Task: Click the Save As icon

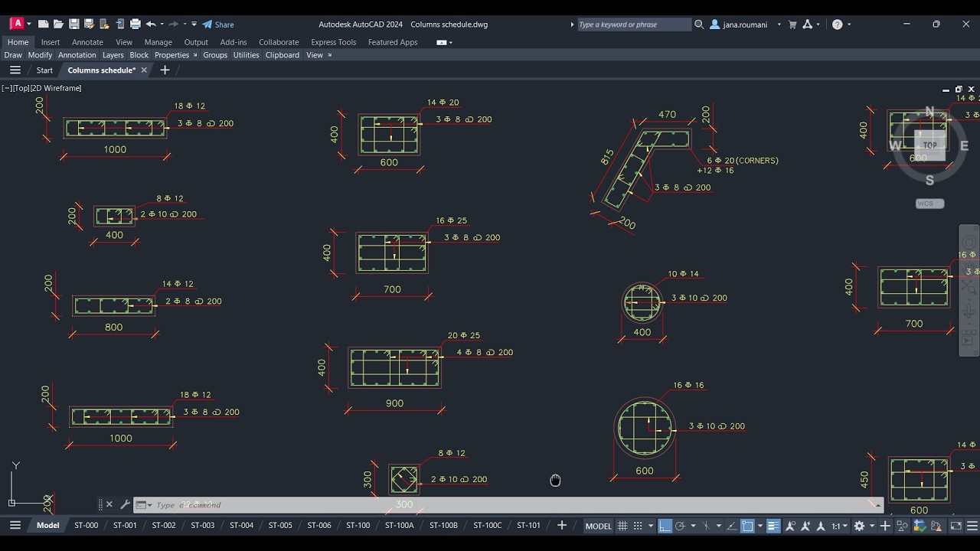Action: tap(89, 24)
